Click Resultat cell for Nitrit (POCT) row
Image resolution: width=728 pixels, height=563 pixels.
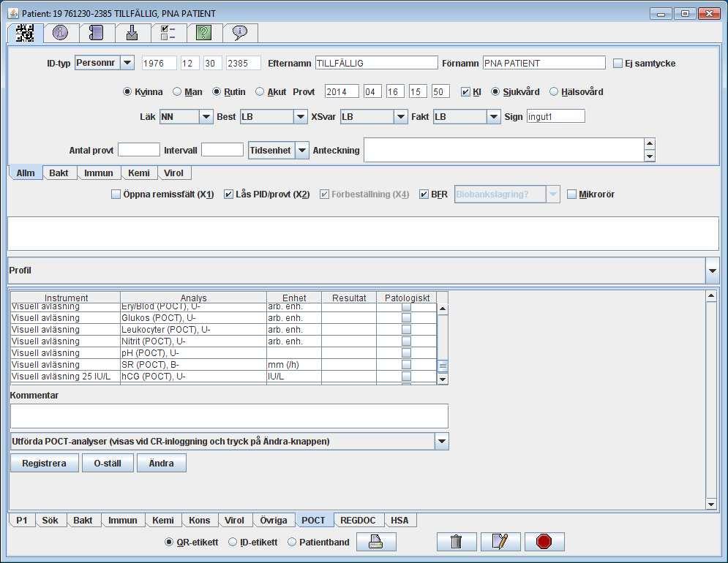[349, 341]
